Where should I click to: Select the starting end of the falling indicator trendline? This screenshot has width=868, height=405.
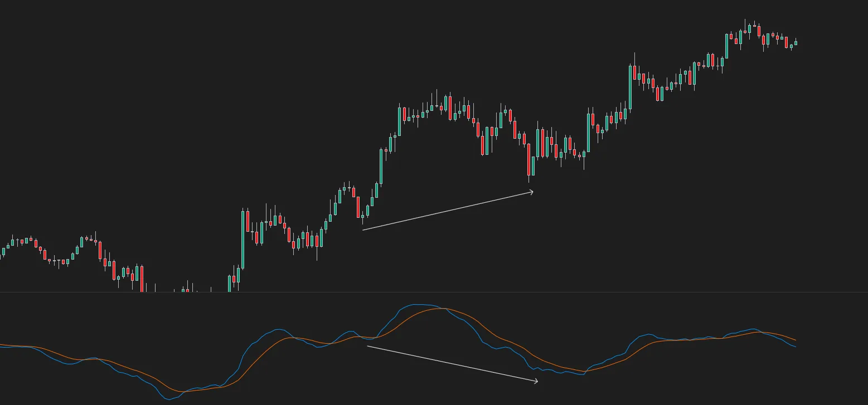pyautogui.click(x=368, y=346)
